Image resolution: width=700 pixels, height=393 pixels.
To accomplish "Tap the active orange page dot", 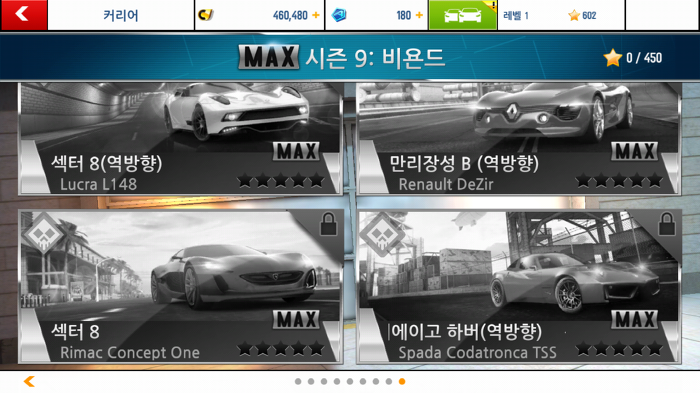I will [402, 381].
